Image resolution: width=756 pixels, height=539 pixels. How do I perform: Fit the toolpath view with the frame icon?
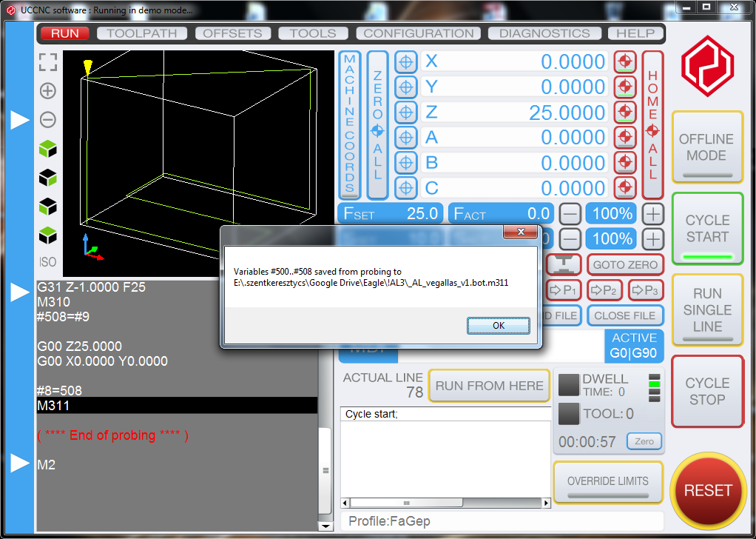click(48, 62)
